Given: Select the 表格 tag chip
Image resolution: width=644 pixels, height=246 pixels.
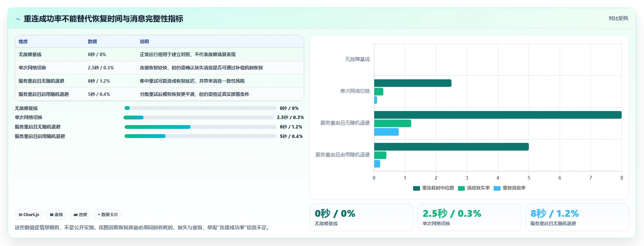Looking at the screenshot, I should pos(56,215).
